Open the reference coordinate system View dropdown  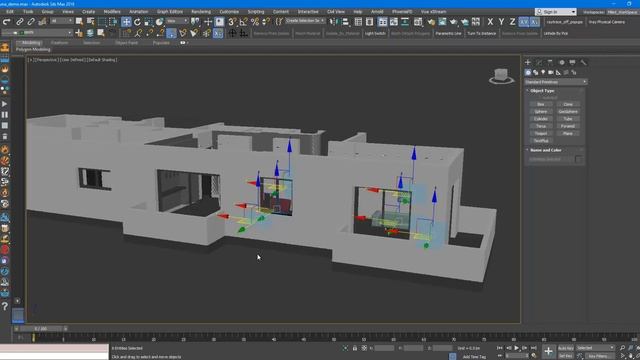point(177,21)
